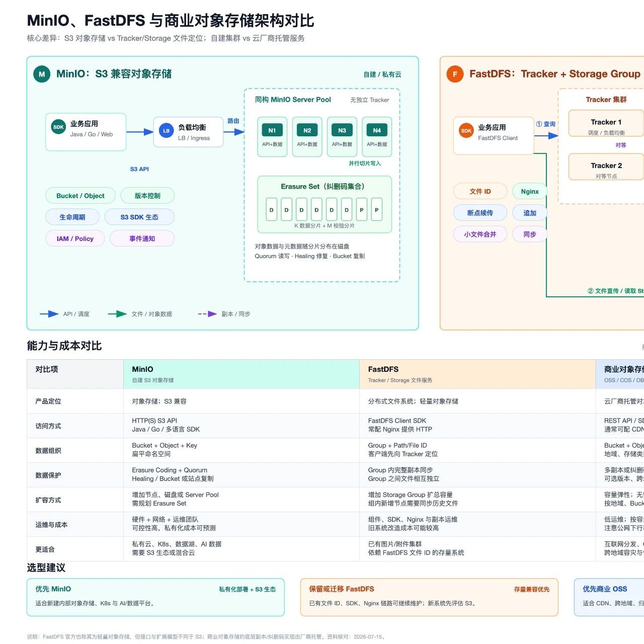Click the 事件通知 pill

142,238
